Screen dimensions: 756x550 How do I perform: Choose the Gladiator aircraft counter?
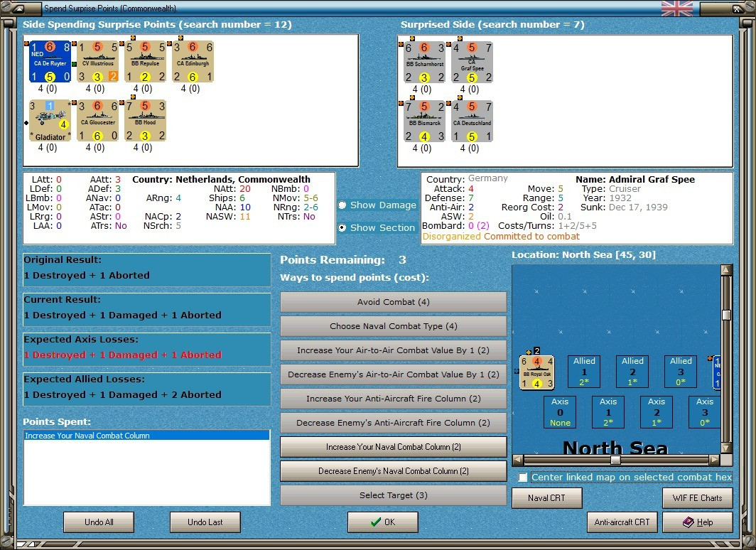point(50,121)
